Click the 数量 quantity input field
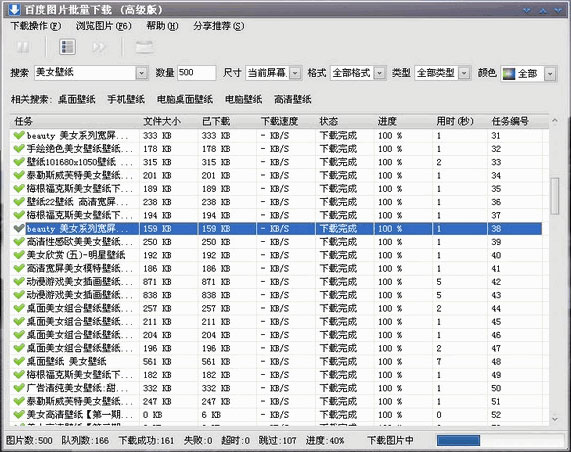 [x=197, y=73]
